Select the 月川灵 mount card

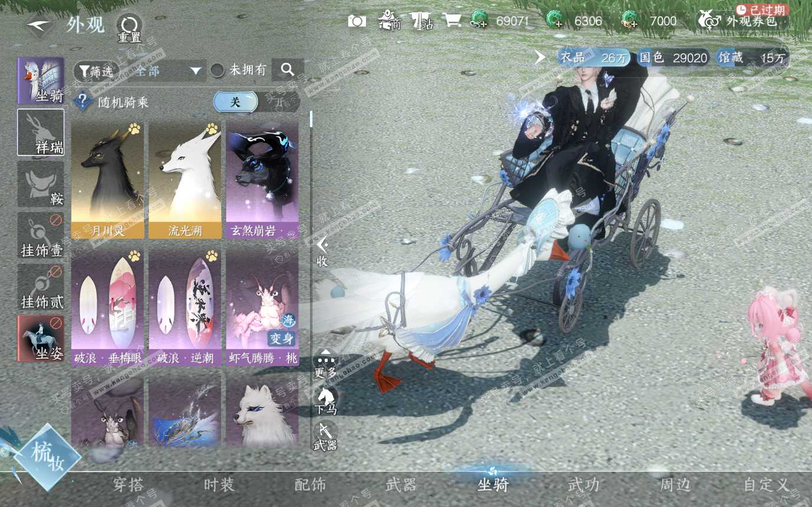pos(107,180)
